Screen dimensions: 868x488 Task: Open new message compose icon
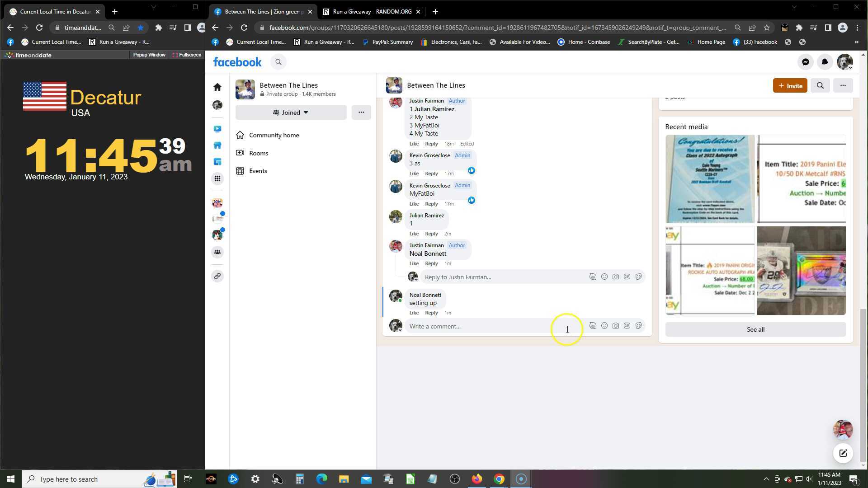(x=843, y=453)
